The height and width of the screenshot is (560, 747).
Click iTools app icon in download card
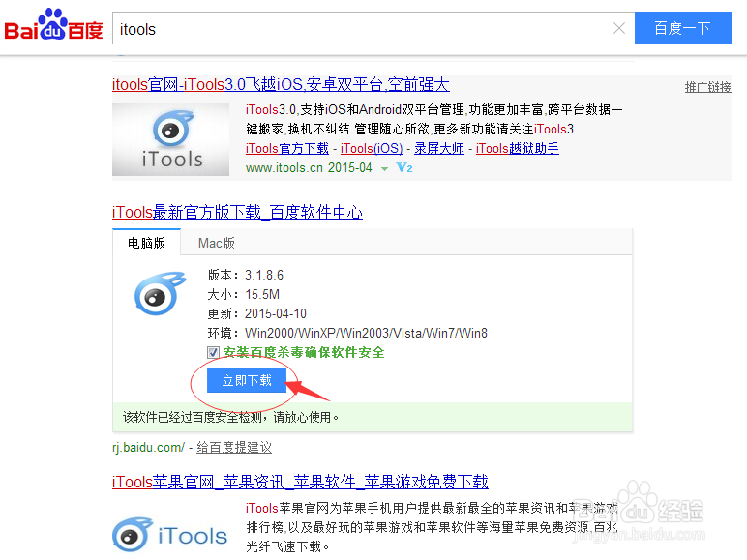pos(159,293)
